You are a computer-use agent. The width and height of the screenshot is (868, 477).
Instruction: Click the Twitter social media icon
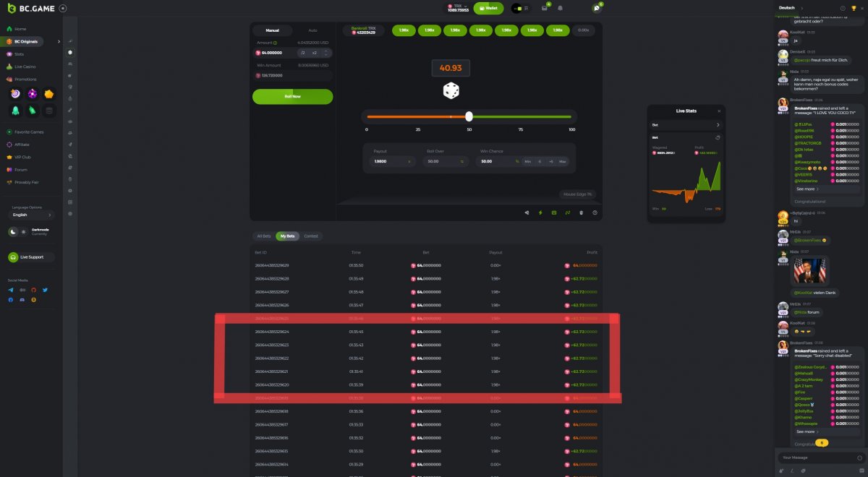(45, 290)
